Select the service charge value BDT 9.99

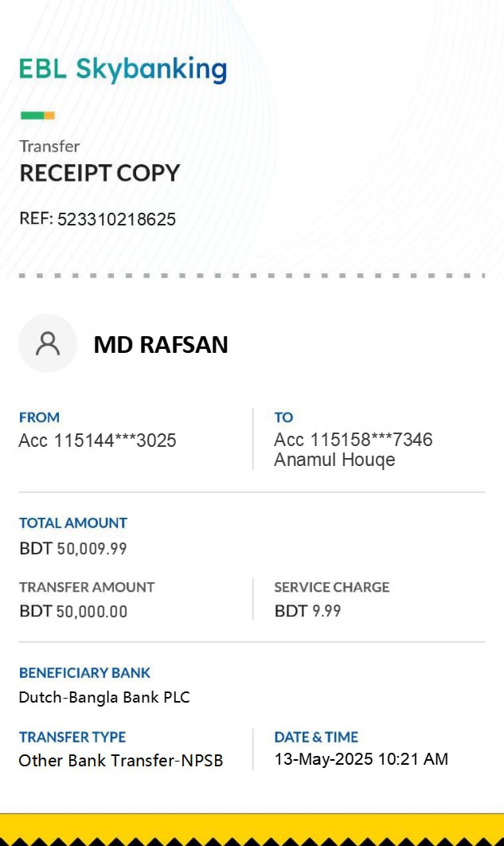point(307,611)
